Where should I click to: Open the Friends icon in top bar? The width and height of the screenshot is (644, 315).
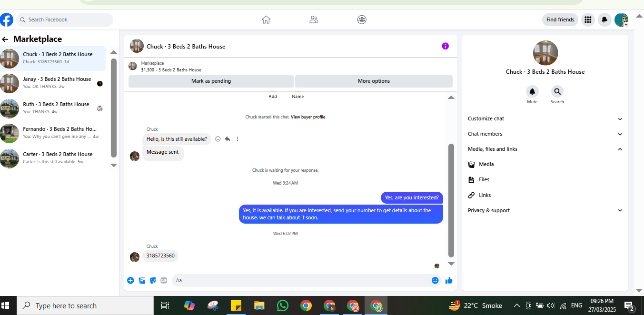(x=314, y=20)
